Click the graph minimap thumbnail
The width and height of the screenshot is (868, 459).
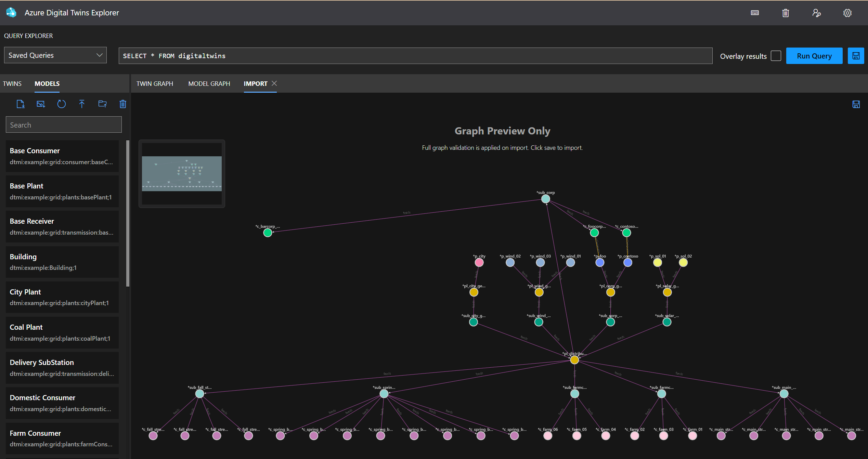pos(182,173)
